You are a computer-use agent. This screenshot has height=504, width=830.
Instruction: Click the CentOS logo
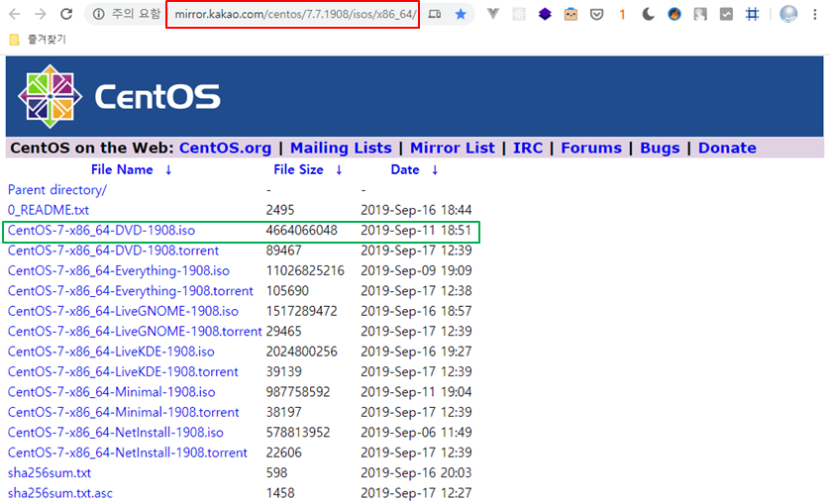119,96
